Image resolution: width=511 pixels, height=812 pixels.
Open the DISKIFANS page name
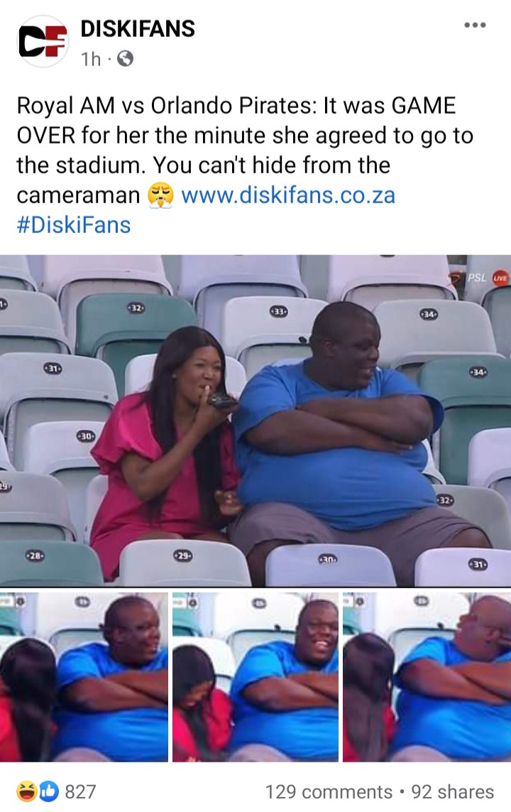click(138, 29)
